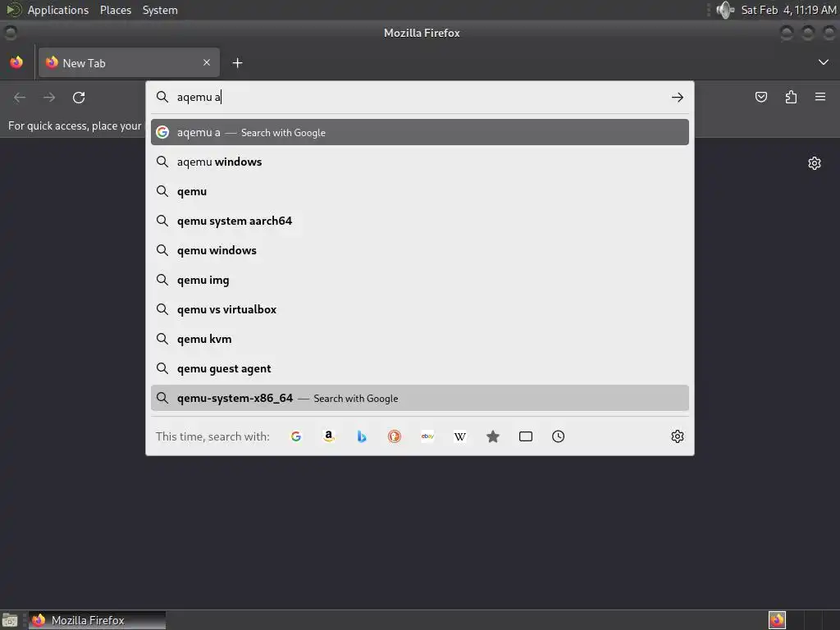This screenshot has height=630, width=840.
Task: Search this time with Amazon
Action: pos(329,436)
